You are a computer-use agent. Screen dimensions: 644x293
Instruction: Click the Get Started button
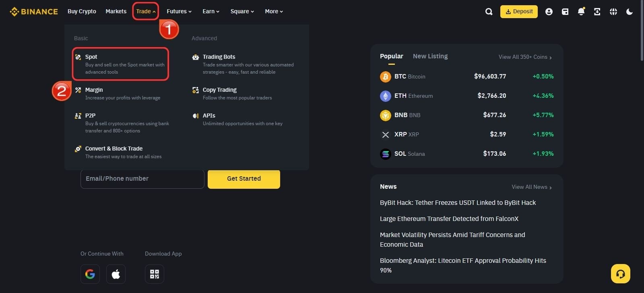(x=244, y=179)
